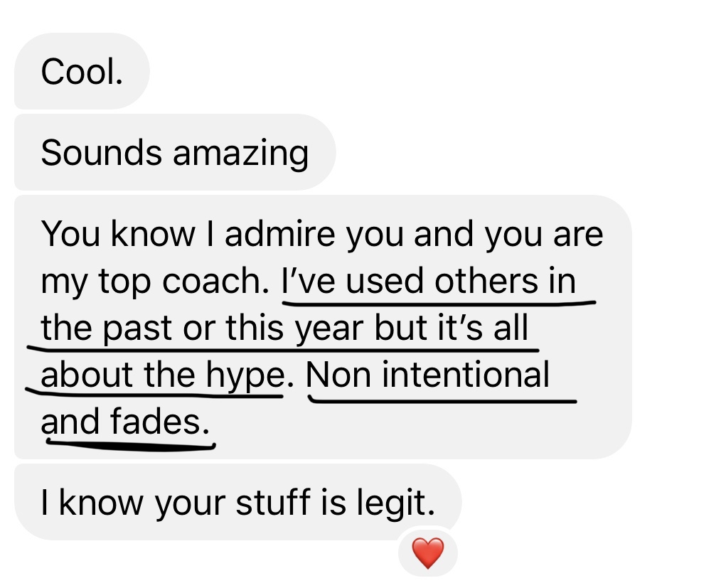The height and width of the screenshot is (588, 721).
Task: Click the hand-drawn underline beneath "and fades."
Action: [130, 447]
